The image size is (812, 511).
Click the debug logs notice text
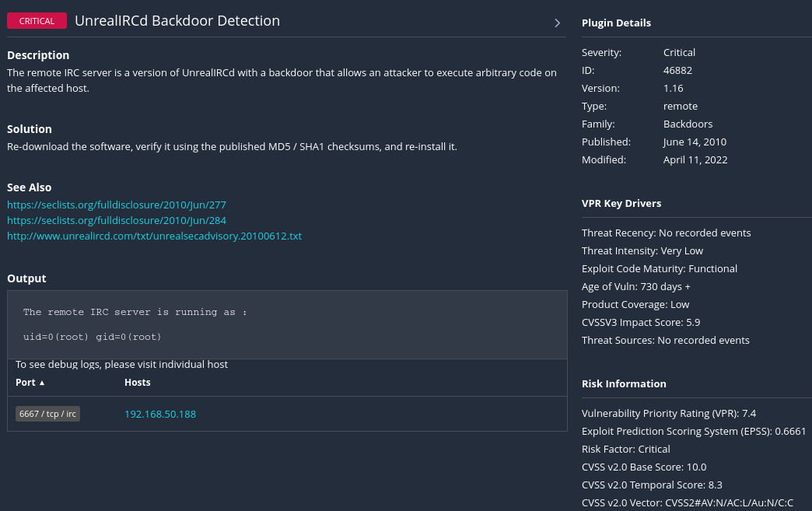click(121, 364)
